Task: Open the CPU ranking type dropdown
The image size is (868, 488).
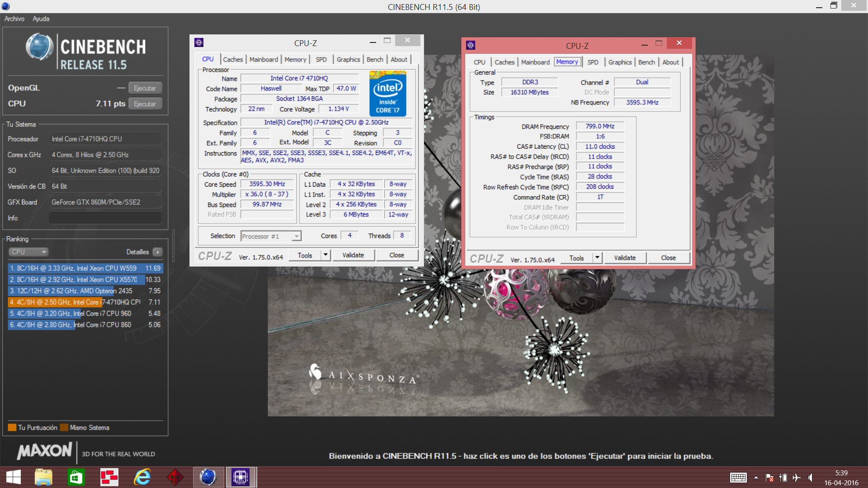Action: click(28, 252)
